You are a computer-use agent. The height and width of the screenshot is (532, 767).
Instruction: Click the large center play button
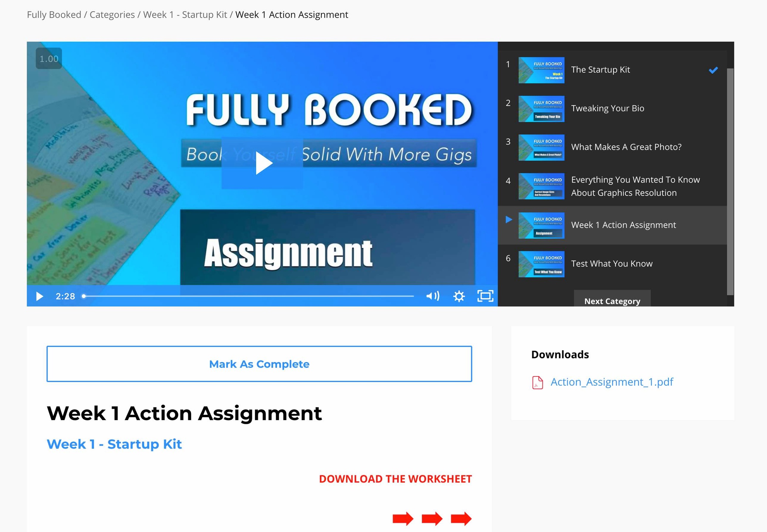tap(262, 163)
